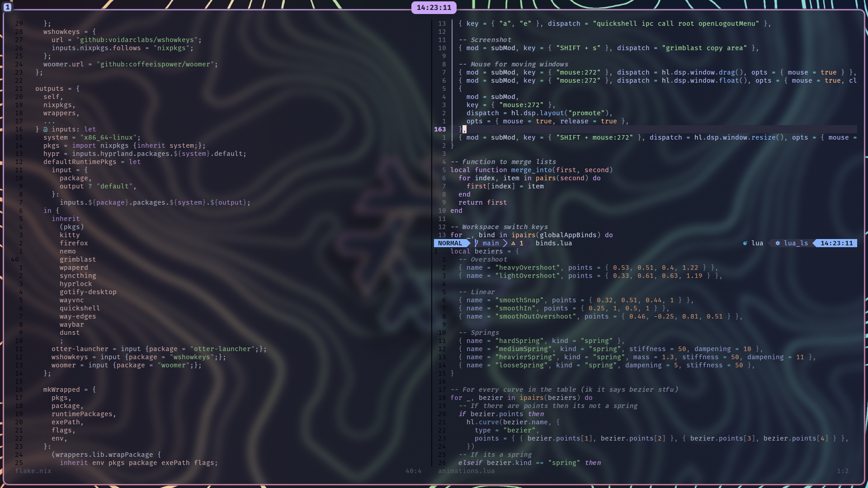The height and width of the screenshot is (488, 868).
Task: Click the -- Screenshot comment
Action: (485, 40)
